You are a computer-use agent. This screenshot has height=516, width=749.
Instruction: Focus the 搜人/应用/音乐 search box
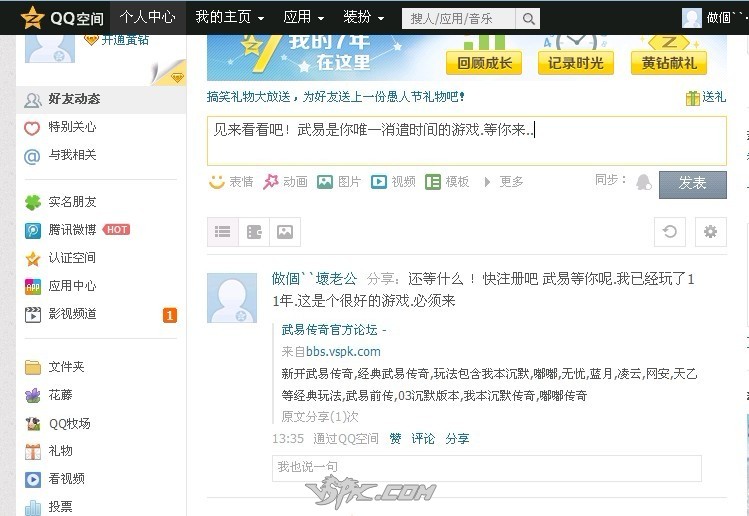(x=459, y=19)
